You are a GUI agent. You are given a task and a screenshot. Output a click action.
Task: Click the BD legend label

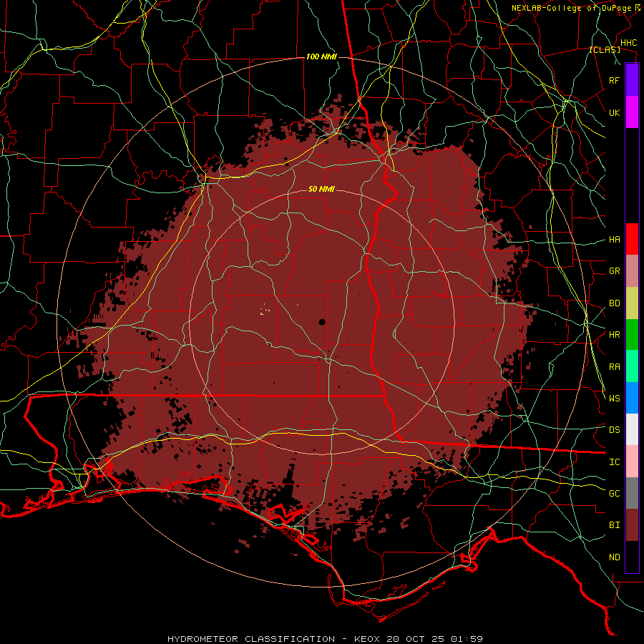coord(615,303)
